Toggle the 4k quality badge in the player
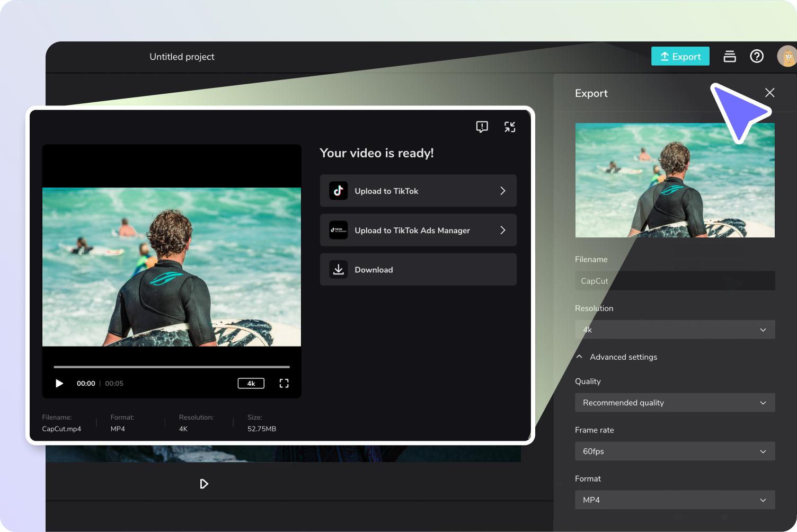The width and height of the screenshot is (797, 532). pyautogui.click(x=251, y=383)
